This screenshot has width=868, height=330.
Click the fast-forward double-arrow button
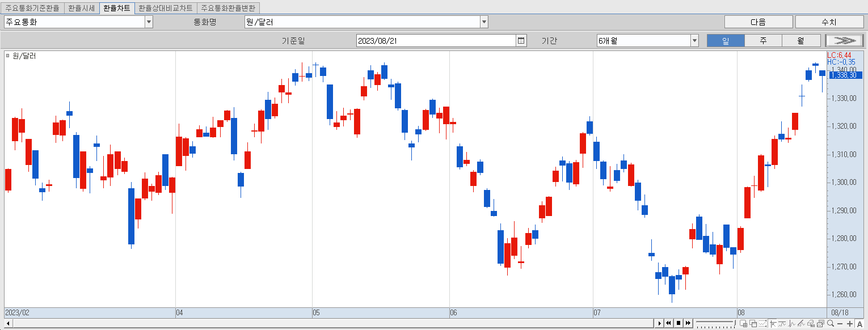tap(688, 323)
